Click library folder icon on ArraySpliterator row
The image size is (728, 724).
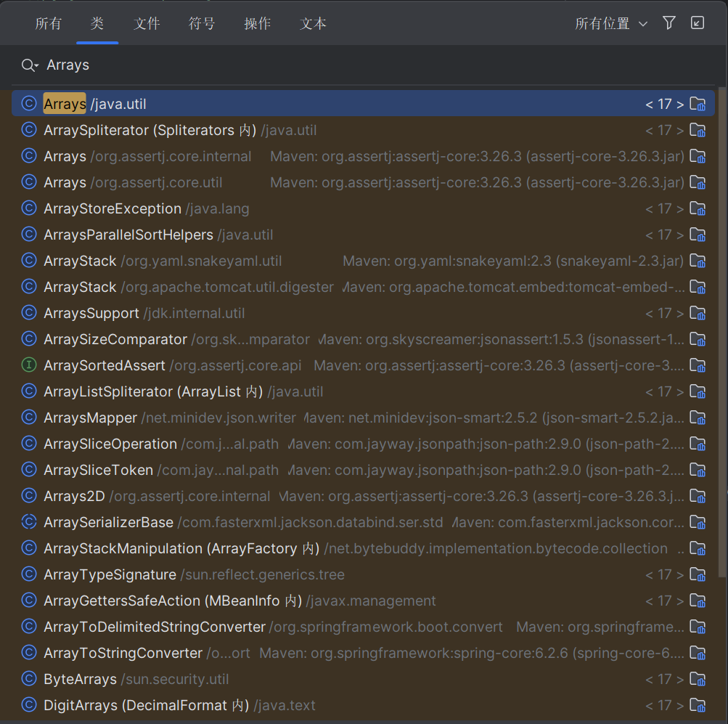click(x=698, y=130)
